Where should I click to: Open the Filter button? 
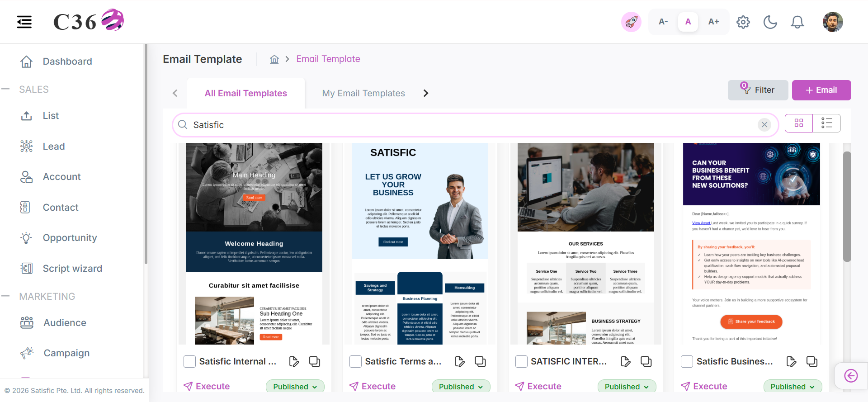click(x=758, y=90)
